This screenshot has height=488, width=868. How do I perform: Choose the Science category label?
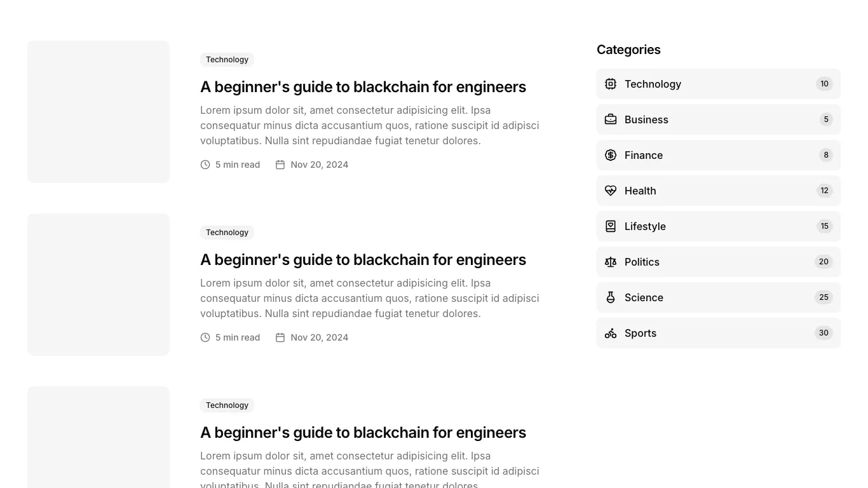tap(644, 297)
